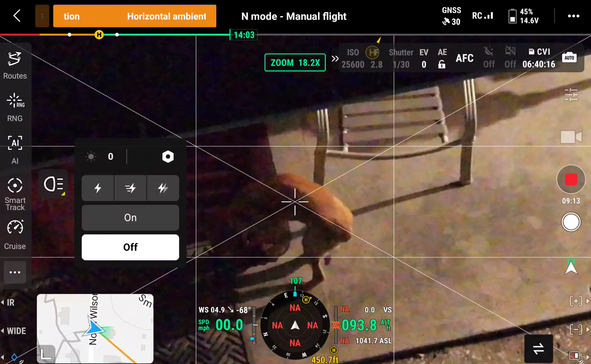This screenshot has height=364, width=591.
Task: Open the RNG laser rangefinder tool
Action: pos(15,107)
